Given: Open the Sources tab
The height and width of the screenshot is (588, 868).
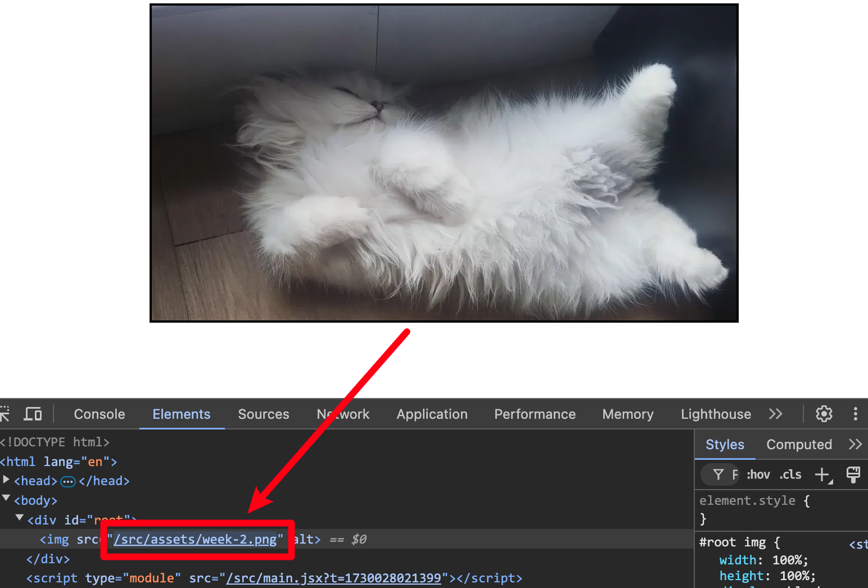Looking at the screenshot, I should 264,414.
